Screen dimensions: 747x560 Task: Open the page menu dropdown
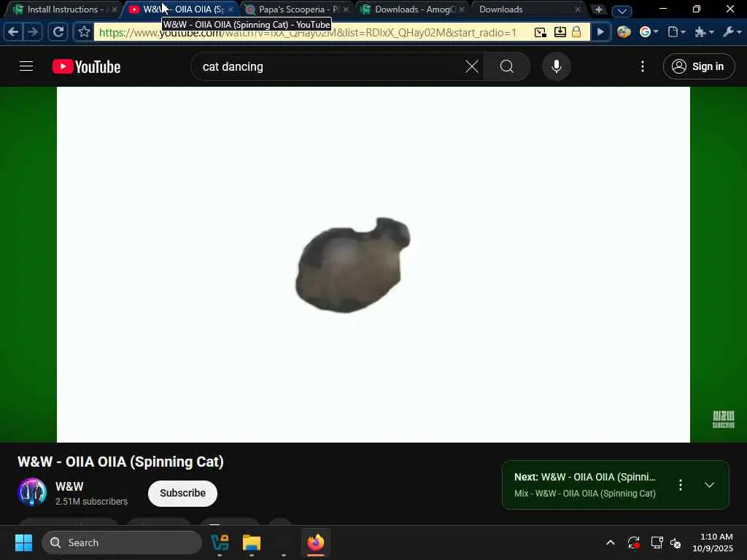pyautogui.click(x=676, y=32)
